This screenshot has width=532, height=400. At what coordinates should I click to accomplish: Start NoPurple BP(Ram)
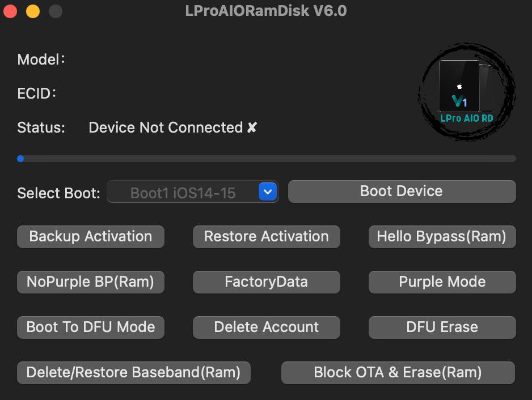point(91,282)
